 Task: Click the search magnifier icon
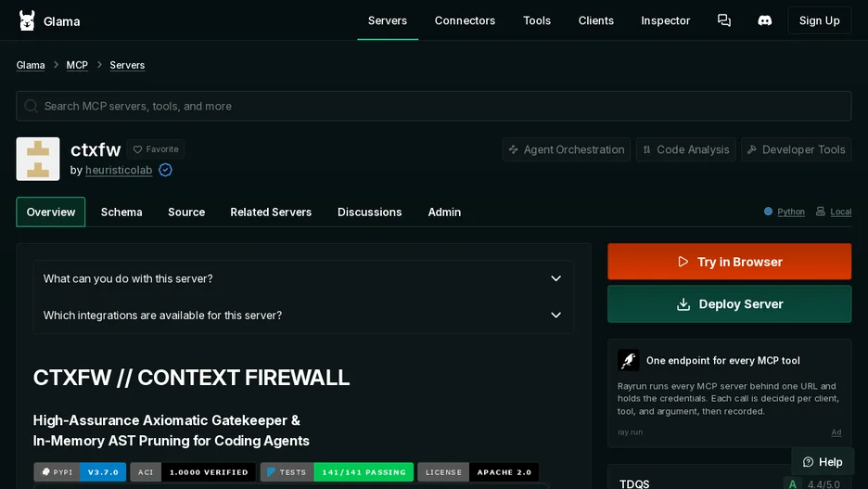31,106
